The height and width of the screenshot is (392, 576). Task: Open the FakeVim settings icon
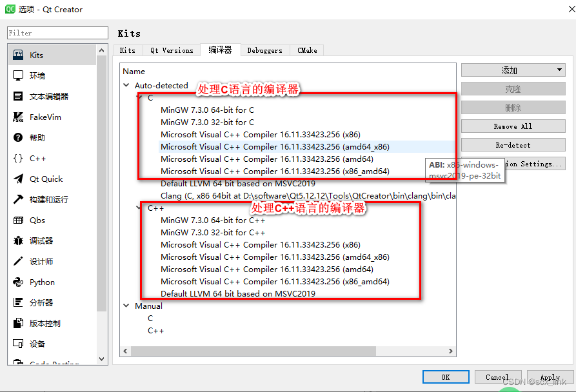point(18,117)
